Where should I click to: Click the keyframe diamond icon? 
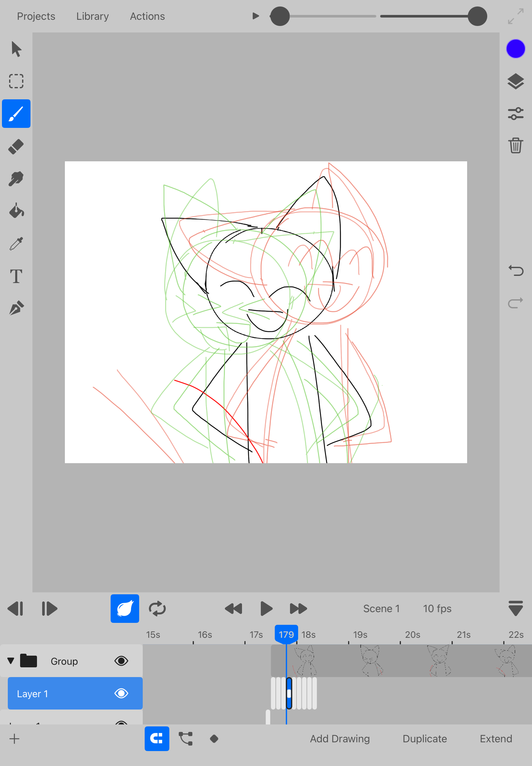pos(214,739)
